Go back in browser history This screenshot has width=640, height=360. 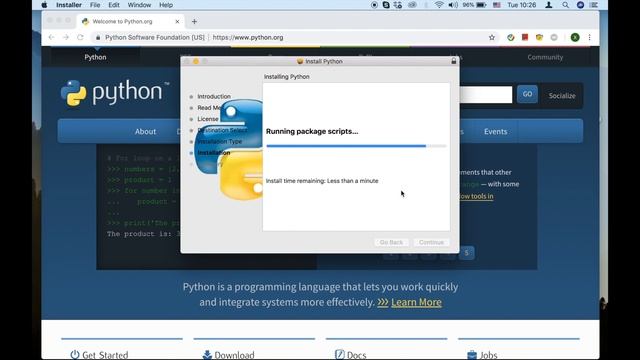pos(51,37)
